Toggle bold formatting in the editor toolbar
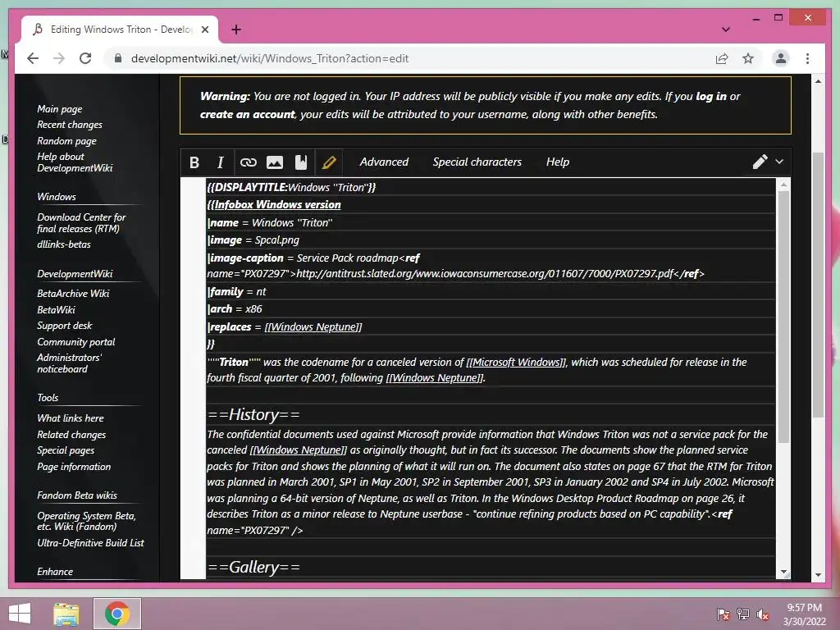 click(x=194, y=162)
